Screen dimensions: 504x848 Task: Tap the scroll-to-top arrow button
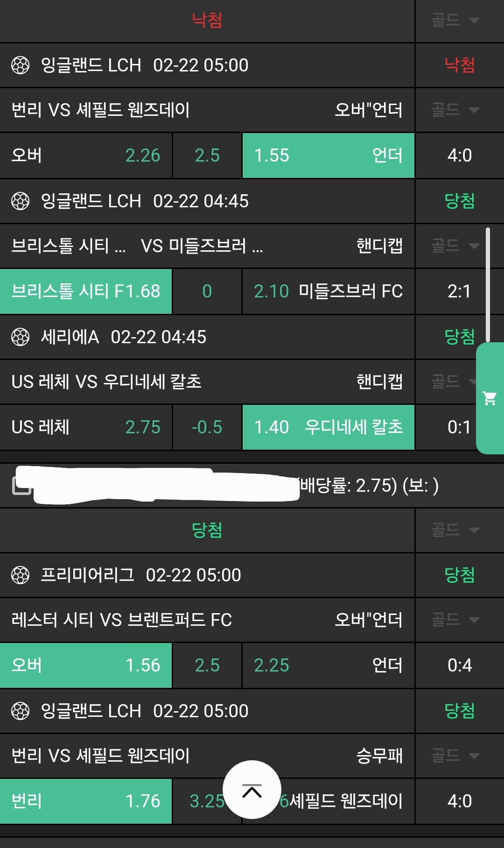coord(252,790)
